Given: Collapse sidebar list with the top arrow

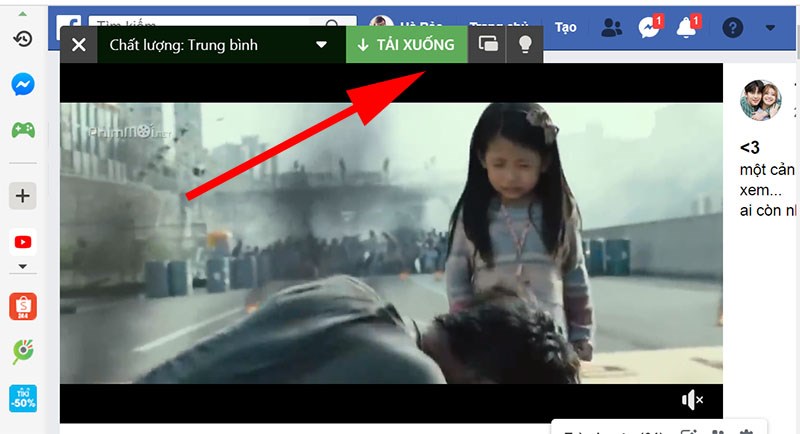Looking at the screenshot, I should (x=22, y=14).
